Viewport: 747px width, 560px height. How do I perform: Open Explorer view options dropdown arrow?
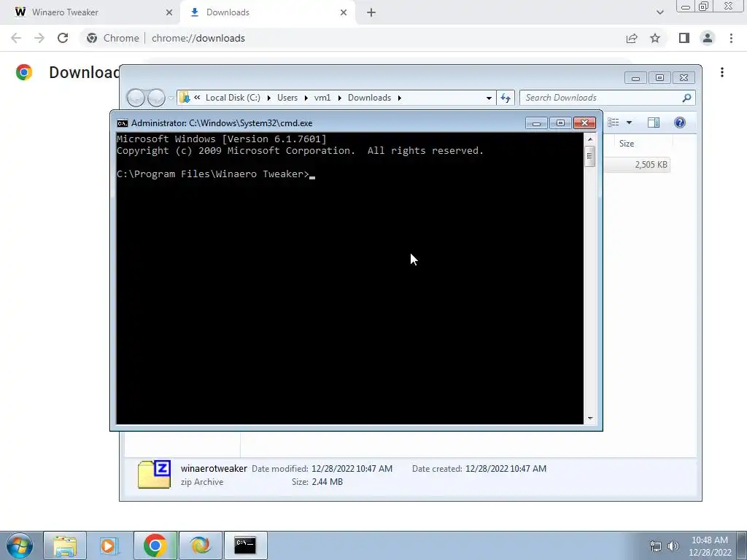point(629,122)
